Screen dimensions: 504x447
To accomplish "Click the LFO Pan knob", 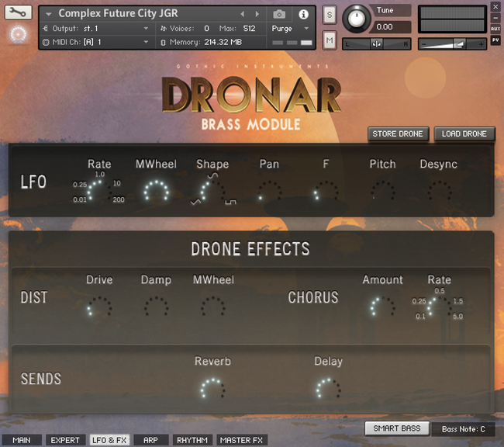I will click(x=269, y=191).
